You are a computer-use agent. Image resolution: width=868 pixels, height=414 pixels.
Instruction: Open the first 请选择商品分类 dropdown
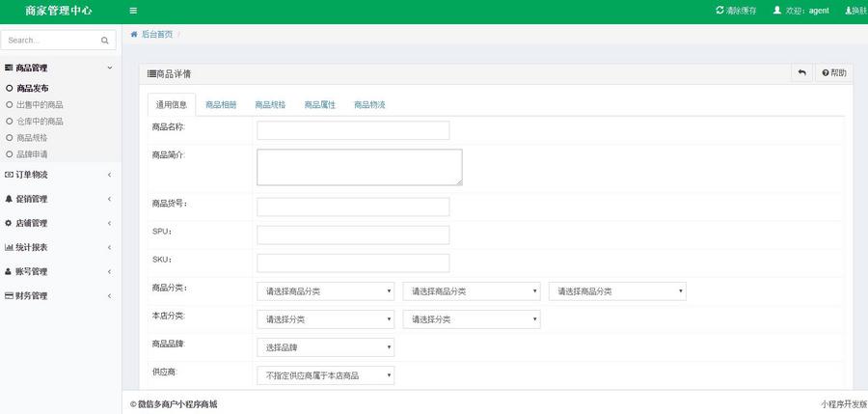coord(326,291)
